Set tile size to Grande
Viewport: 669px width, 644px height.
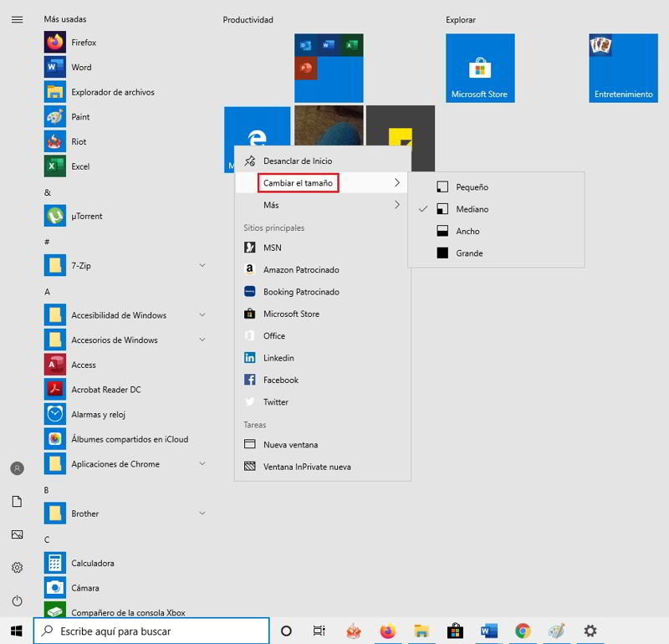pyautogui.click(x=469, y=253)
